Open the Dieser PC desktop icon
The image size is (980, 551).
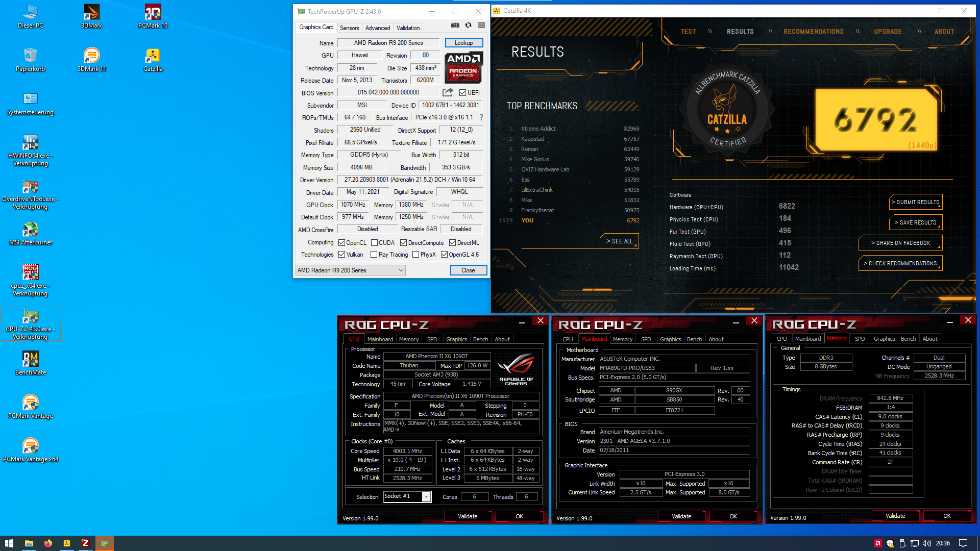tap(31, 16)
